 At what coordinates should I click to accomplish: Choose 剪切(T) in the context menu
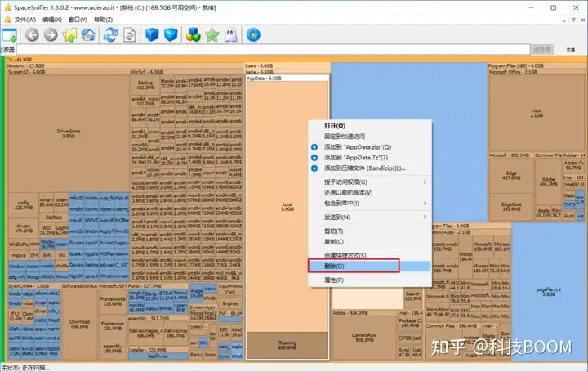[x=370, y=231]
